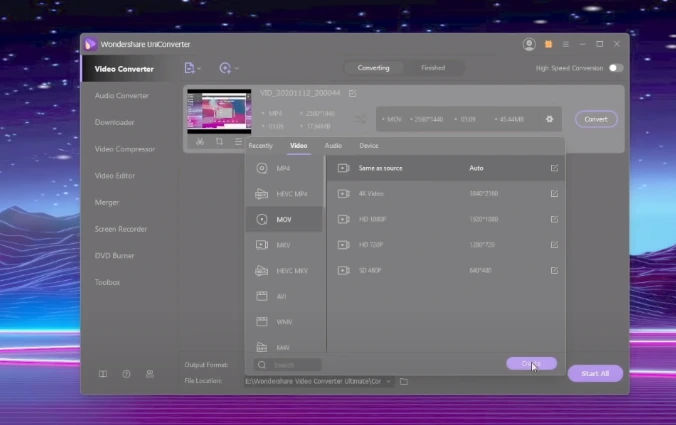This screenshot has height=425, width=676.
Task: Open Screen Recorder section
Action: (x=121, y=229)
